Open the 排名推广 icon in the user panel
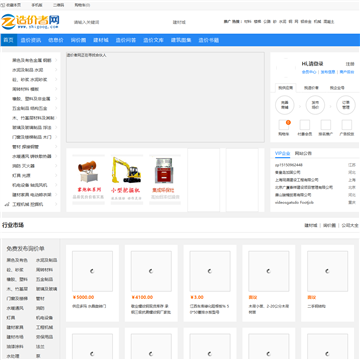The image size is (360, 360). [x=325, y=125]
